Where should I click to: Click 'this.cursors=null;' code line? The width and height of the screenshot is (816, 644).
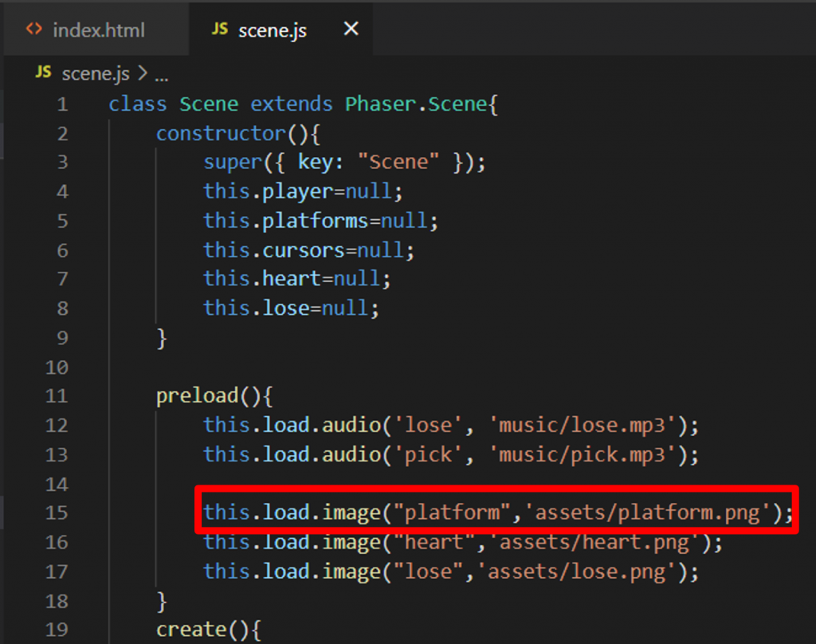(309, 250)
